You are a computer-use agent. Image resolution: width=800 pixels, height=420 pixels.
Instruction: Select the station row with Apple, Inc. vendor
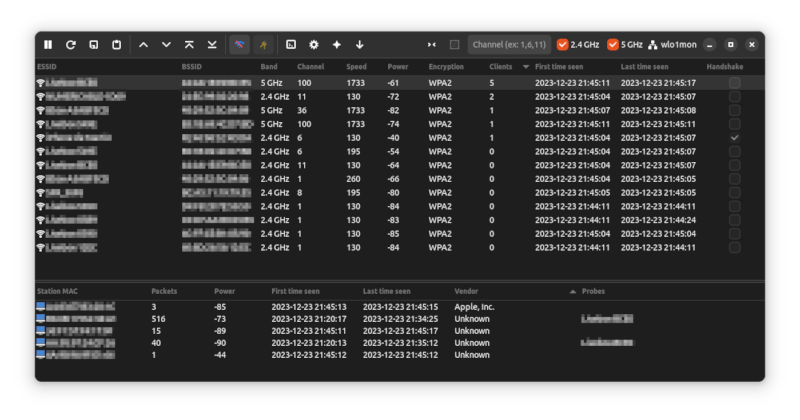[300, 307]
